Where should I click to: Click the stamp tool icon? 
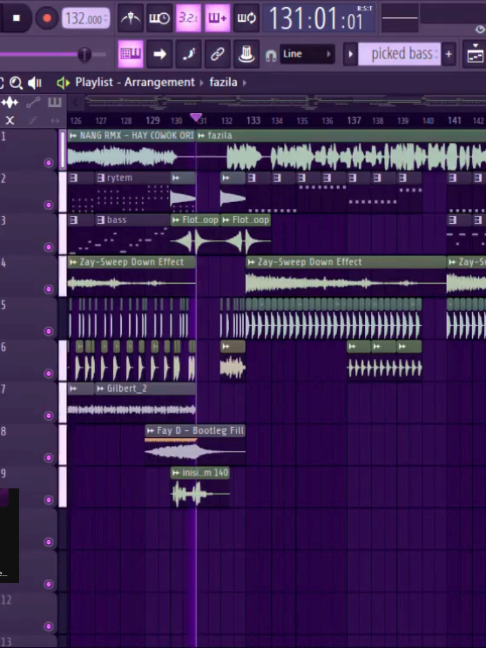(x=246, y=54)
